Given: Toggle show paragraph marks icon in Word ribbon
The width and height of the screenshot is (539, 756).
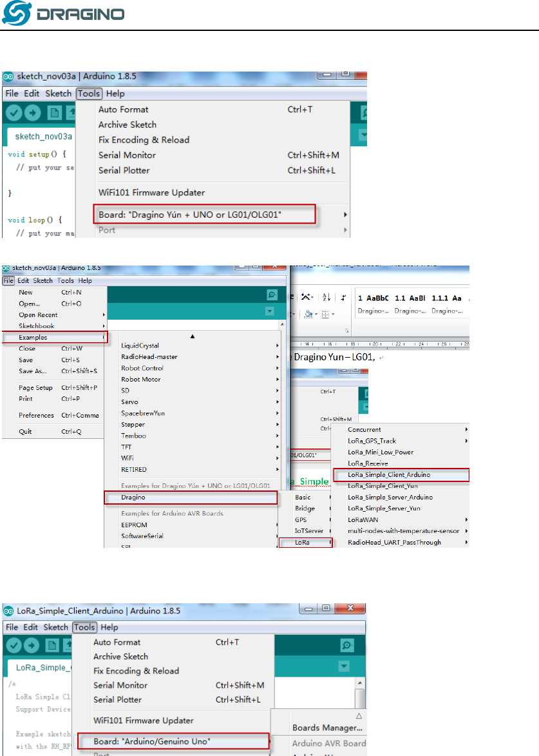Looking at the screenshot, I should 343,298.
